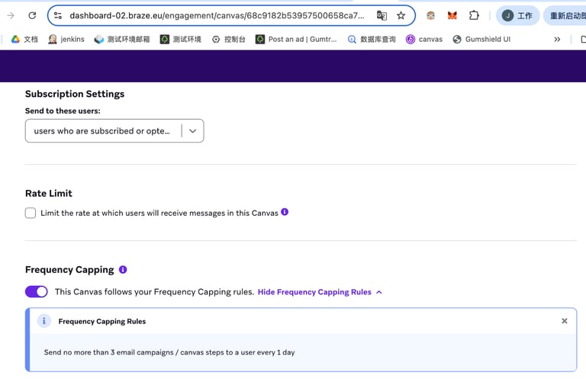Open the Gumshield UI bookmark
The height and width of the screenshot is (392, 586).
tap(481, 39)
